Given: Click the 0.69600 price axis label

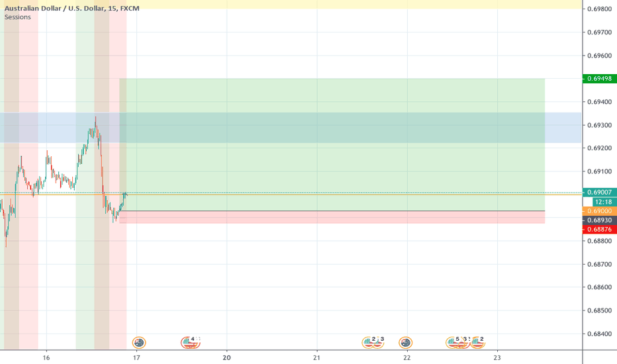Looking at the screenshot, I should tap(600, 56).
